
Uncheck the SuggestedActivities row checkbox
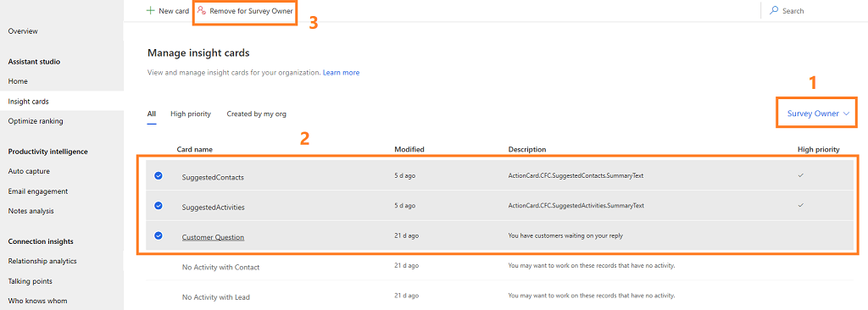click(x=159, y=205)
